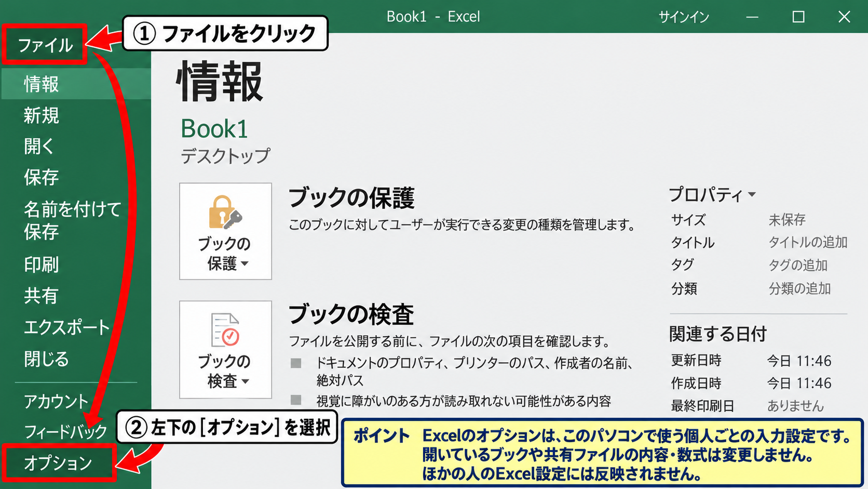Select 情報 in the backstage menu
Image resolution: width=868 pixels, height=489 pixels.
(76, 84)
